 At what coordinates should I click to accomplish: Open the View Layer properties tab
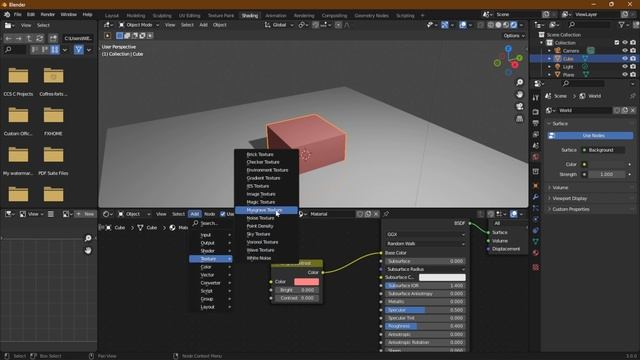pos(536,134)
